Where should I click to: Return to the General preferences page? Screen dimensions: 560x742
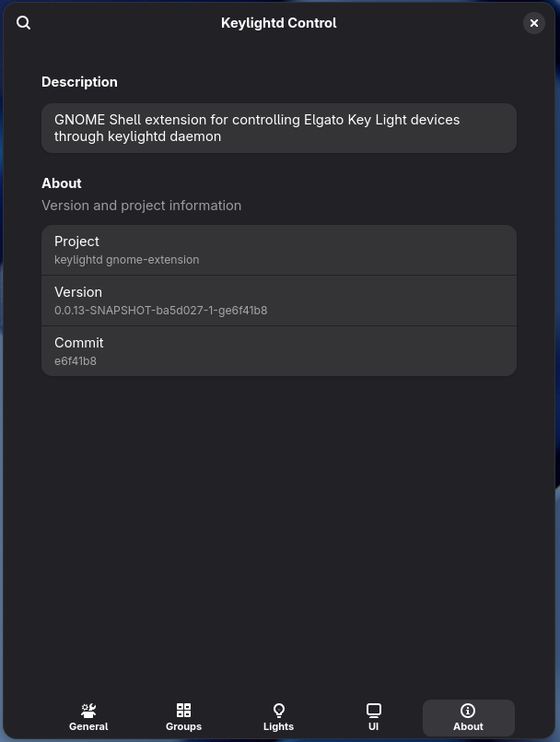coord(88,717)
